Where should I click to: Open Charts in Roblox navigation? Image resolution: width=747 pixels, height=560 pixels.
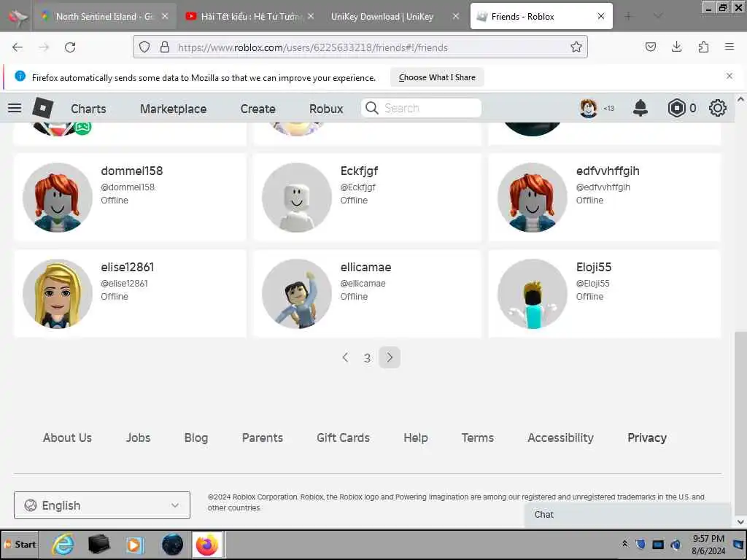[x=88, y=109]
